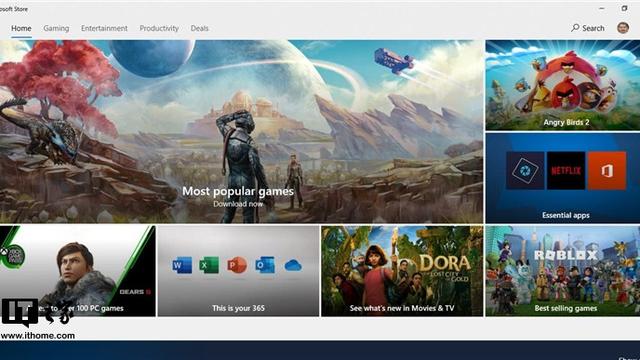Open the Essential apps label
Screen dimensions: 640x360
tap(566, 215)
